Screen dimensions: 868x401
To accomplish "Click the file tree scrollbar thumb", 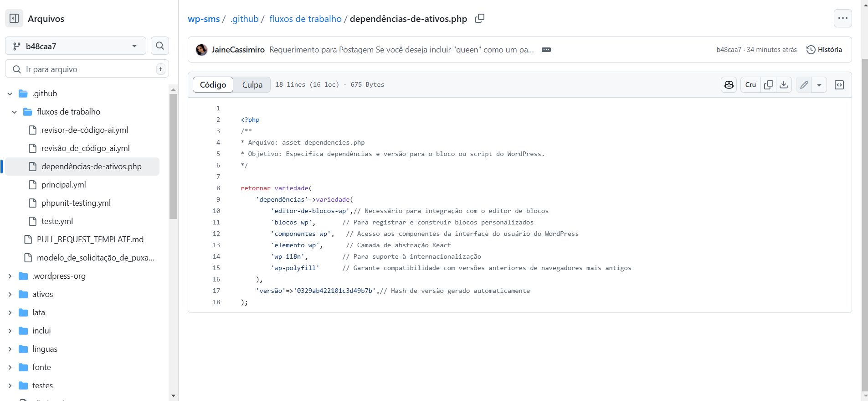I will pos(173,156).
